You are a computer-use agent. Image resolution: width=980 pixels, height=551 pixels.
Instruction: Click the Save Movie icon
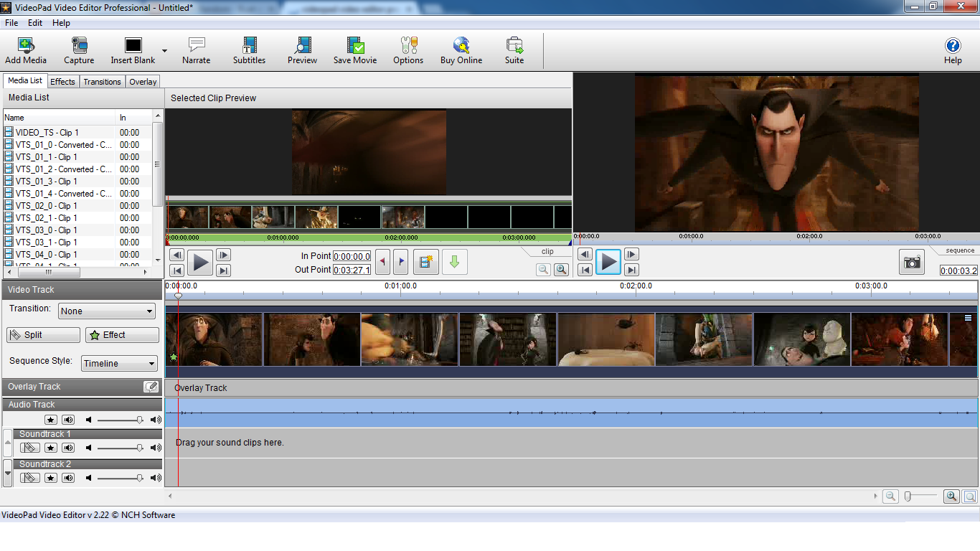tap(355, 51)
